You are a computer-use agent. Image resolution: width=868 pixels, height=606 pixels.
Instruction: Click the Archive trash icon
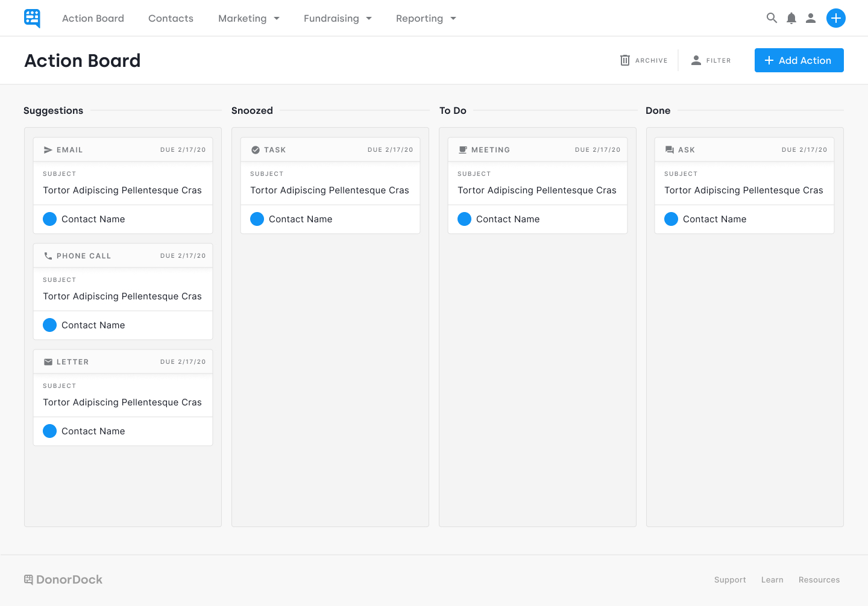coord(625,60)
